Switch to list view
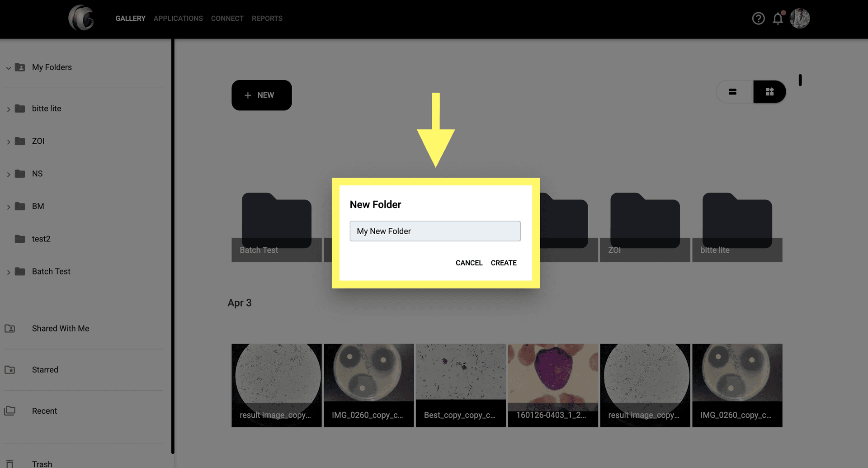The height and width of the screenshot is (468, 868). pos(733,92)
